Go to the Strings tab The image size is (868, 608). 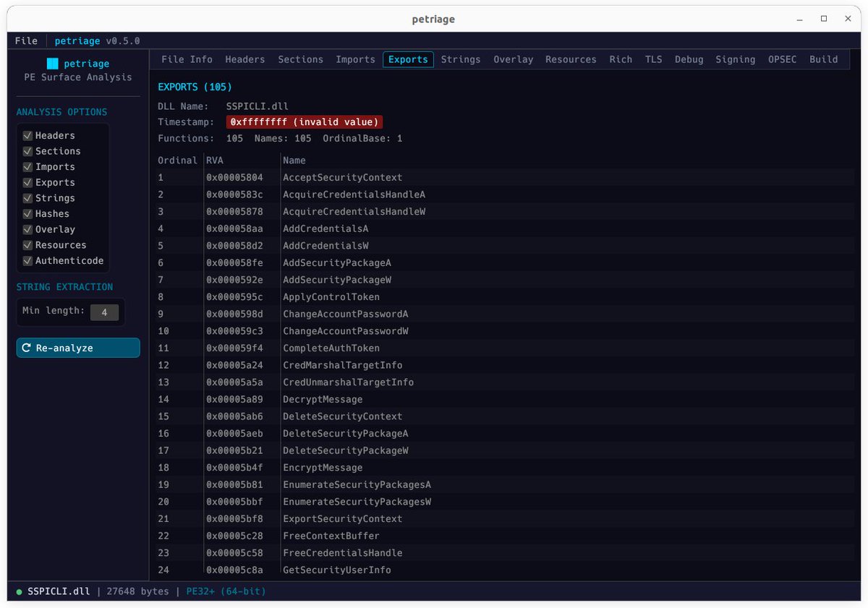click(461, 59)
